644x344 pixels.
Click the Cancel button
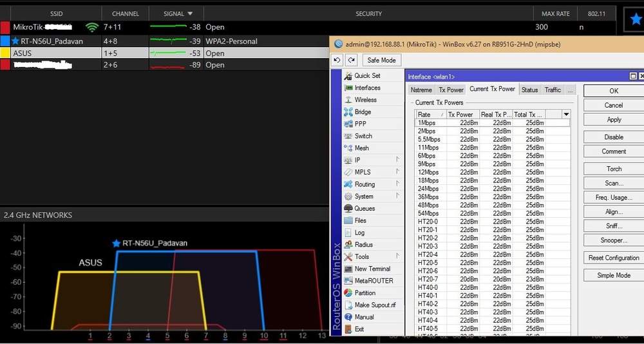tap(614, 105)
